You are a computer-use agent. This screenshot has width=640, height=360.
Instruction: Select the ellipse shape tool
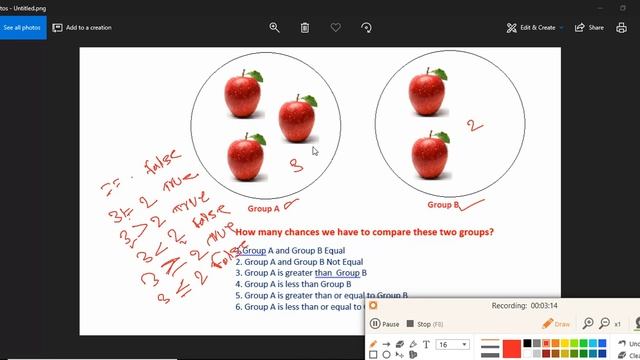(x=386, y=355)
